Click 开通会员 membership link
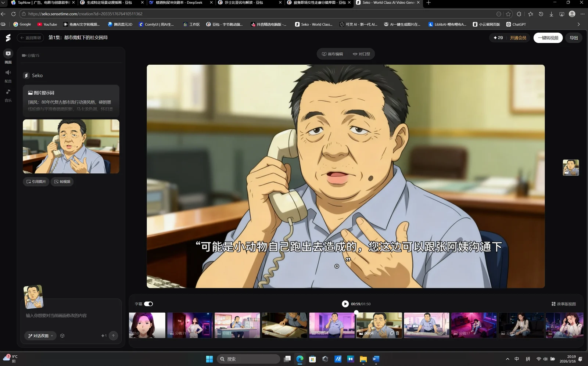Image resolution: width=588 pixels, height=366 pixels. (518, 38)
